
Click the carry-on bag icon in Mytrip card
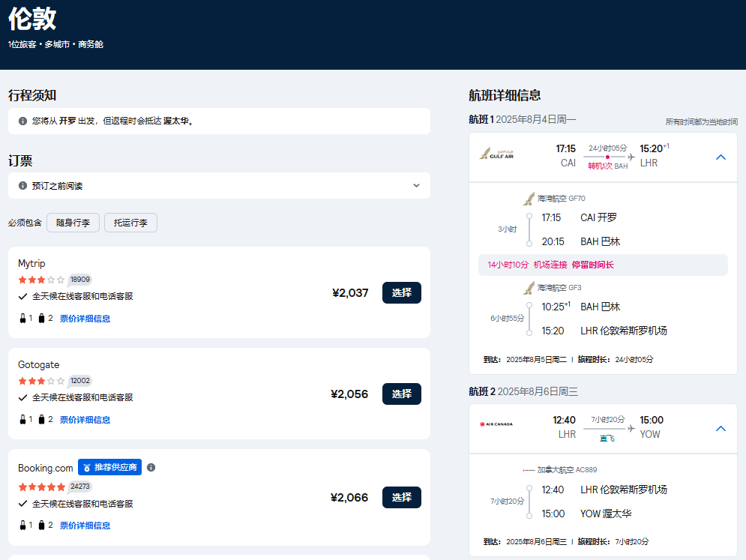tap(22, 319)
